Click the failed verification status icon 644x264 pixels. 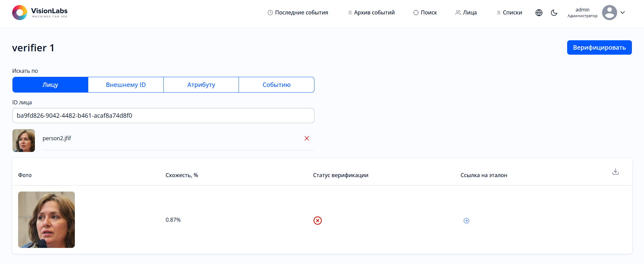point(317,220)
